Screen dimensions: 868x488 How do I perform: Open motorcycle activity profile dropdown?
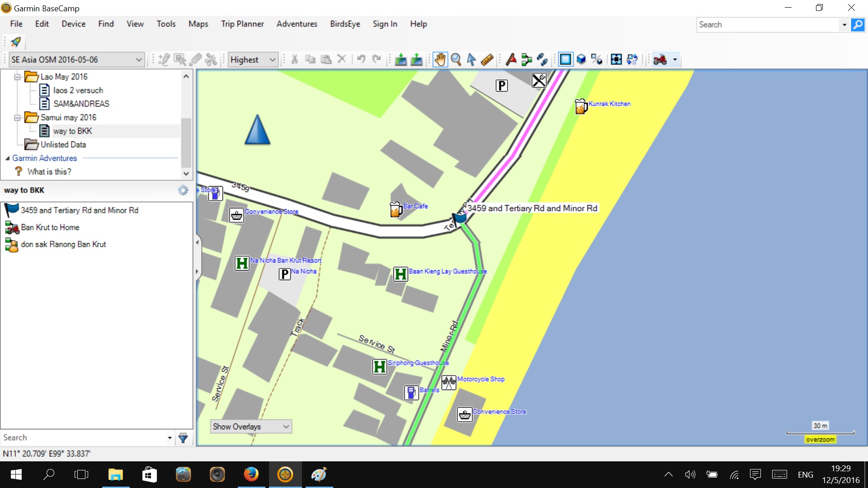(675, 60)
